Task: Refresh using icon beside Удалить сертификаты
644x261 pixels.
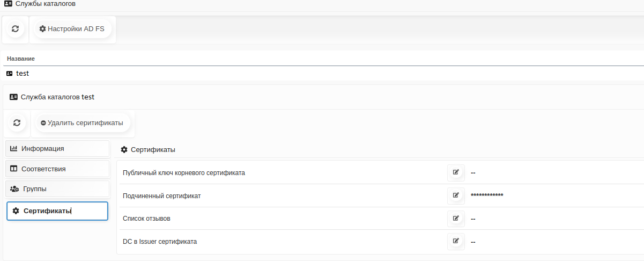Action: [x=17, y=123]
